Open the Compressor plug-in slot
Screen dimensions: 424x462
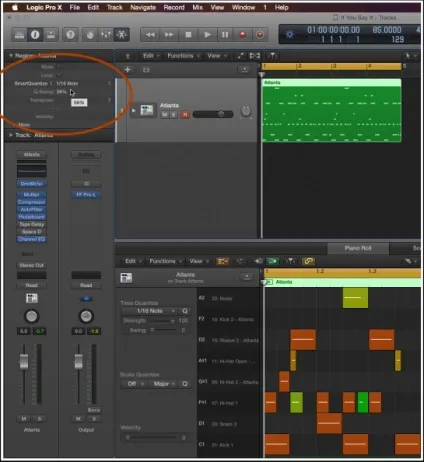32,202
